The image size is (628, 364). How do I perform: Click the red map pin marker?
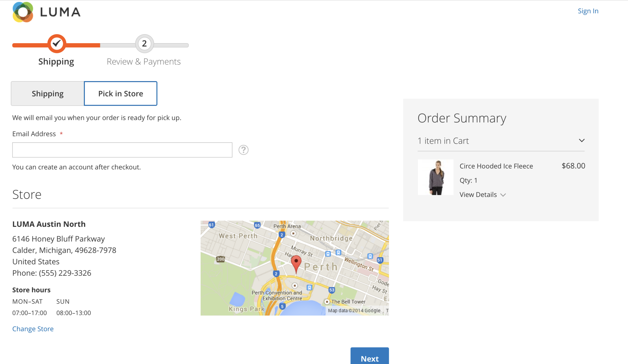click(296, 263)
